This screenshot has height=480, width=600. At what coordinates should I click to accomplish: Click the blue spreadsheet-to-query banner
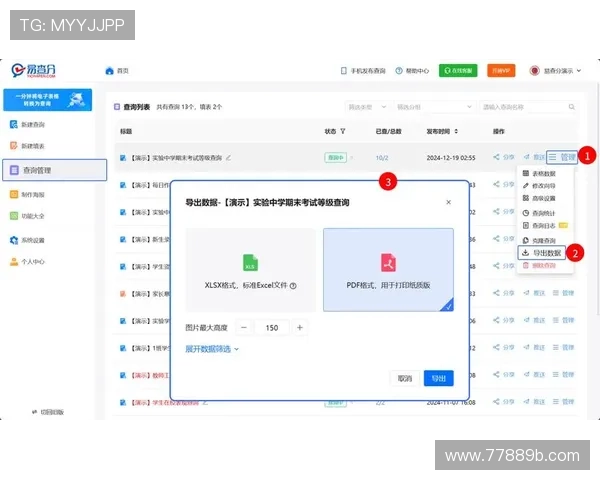point(47,100)
